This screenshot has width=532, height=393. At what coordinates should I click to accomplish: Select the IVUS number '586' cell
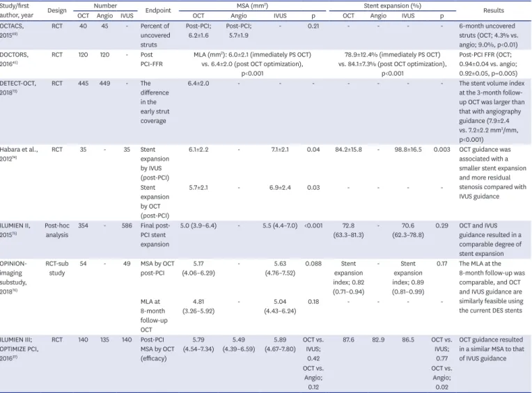pos(127,225)
